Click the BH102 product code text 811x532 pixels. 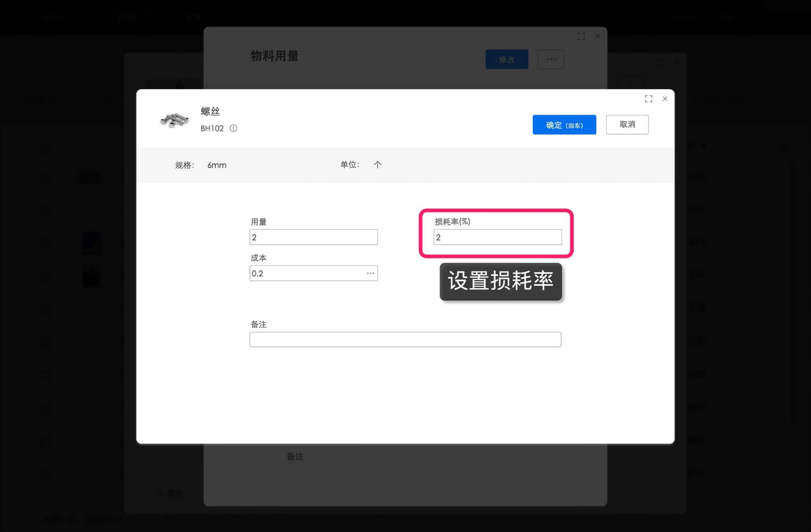[212, 128]
